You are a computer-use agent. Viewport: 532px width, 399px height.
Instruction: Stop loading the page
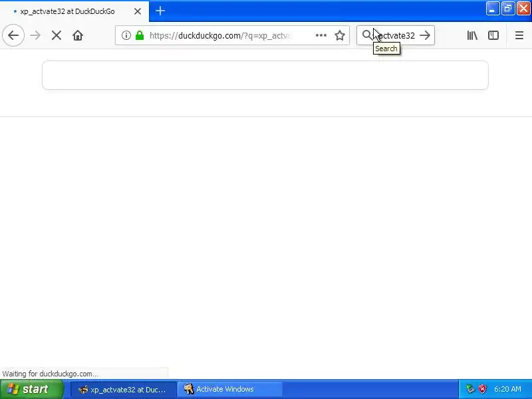point(57,35)
